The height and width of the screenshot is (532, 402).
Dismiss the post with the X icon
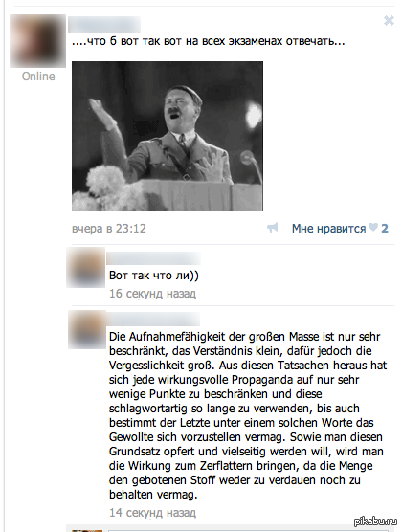click(389, 21)
